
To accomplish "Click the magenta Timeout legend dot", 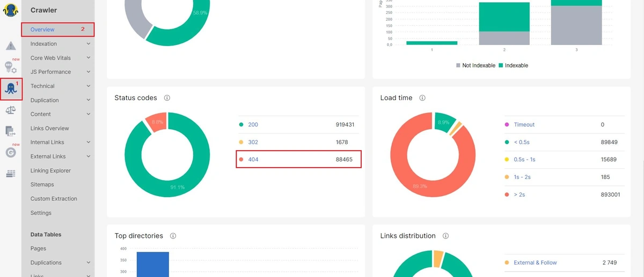I will [507, 124].
